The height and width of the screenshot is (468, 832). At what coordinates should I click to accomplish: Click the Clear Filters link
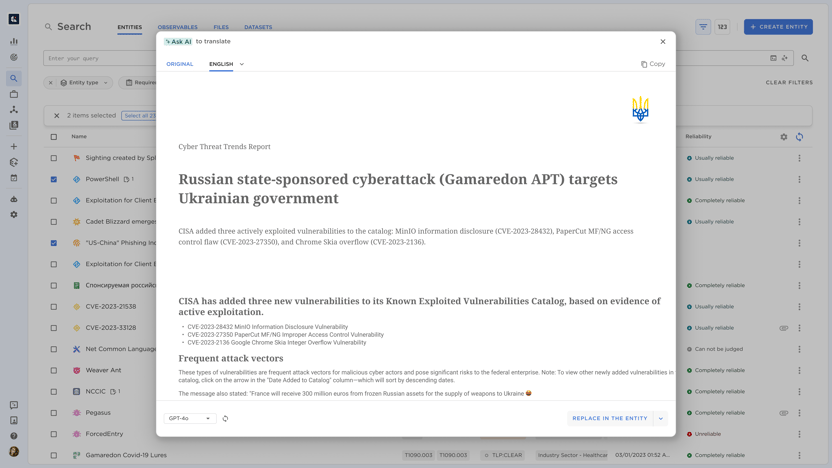[789, 83]
